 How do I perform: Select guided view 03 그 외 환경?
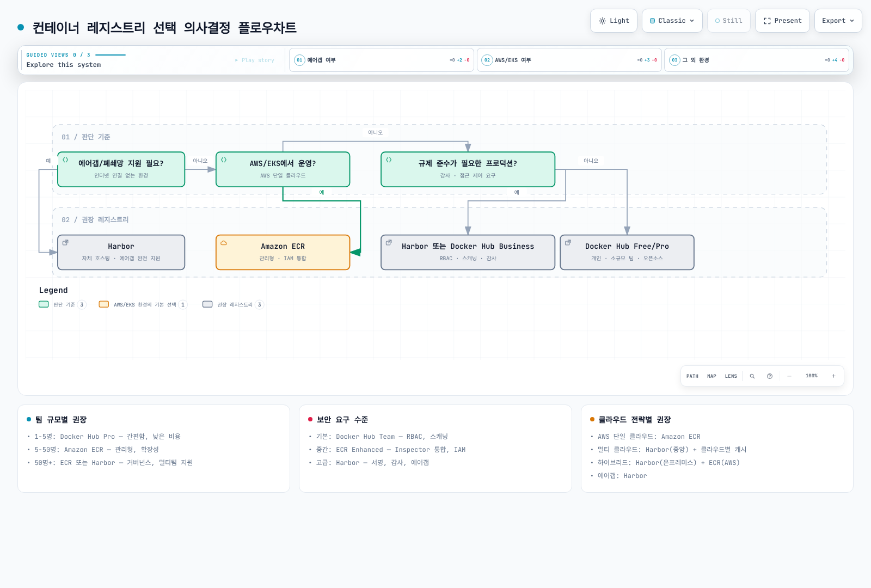tap(757, 60)
